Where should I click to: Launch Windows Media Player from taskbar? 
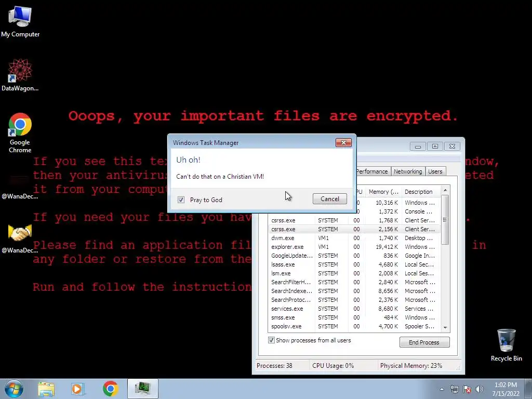77,389
